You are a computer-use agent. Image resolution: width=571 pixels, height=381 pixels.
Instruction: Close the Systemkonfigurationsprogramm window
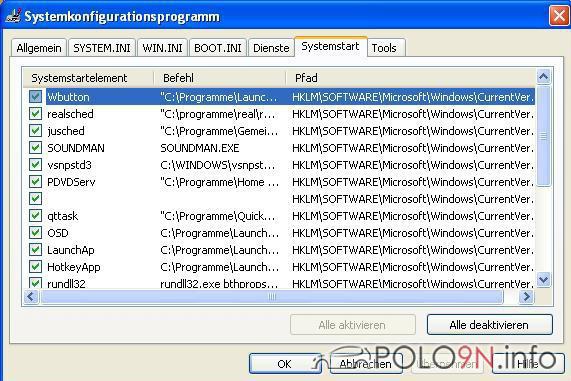(559, 16)
